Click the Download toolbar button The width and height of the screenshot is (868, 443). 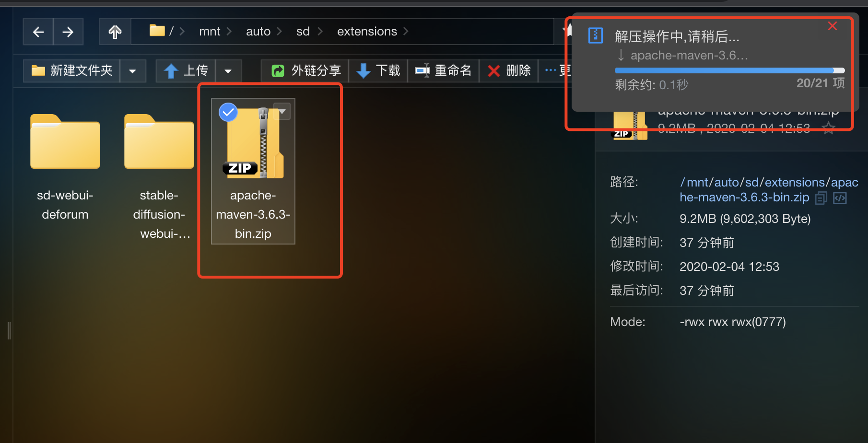pyautogui.click(x=378, y=71)
